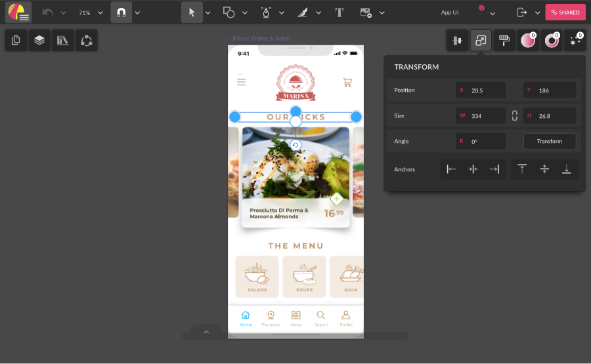Toggle the magnet snapping button
The height and width of the screenshot is (364, 591).
(x=121, y=12)
